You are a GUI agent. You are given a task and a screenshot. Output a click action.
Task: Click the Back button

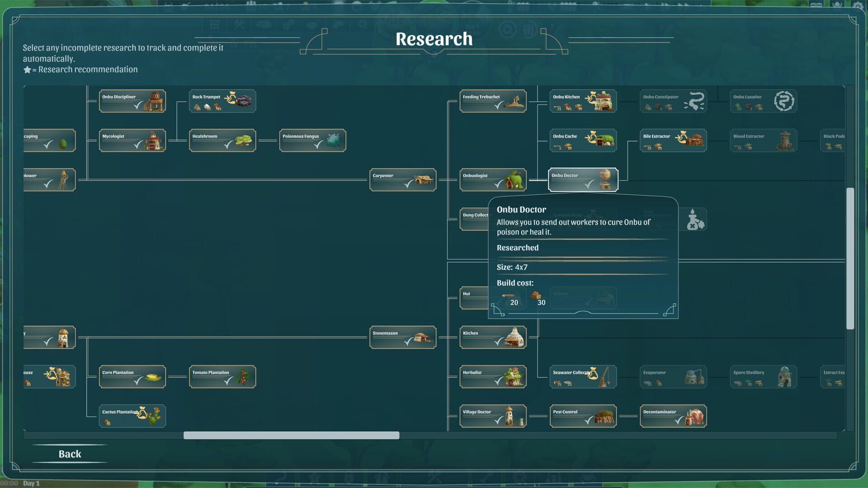pos(69,454)
